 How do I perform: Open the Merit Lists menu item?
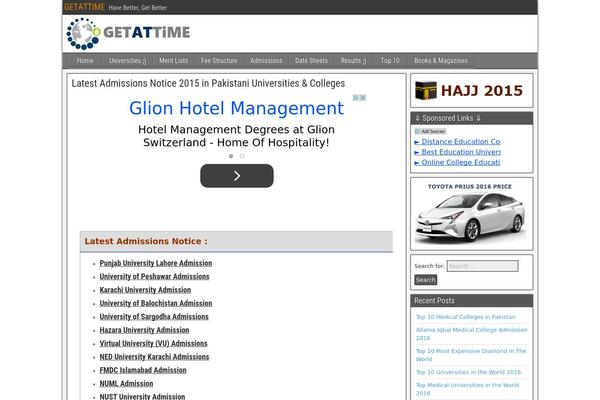pos(173,61)
